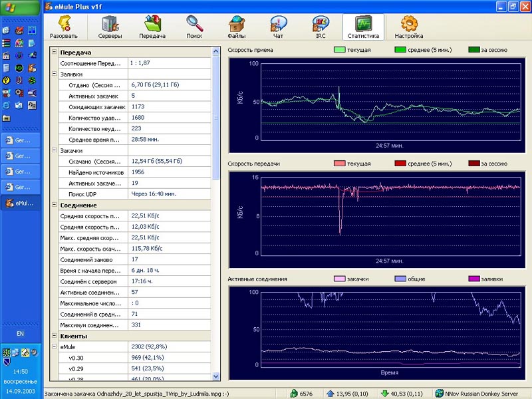
Task: Select the Найдено источников row
Action: click(135, 172)
